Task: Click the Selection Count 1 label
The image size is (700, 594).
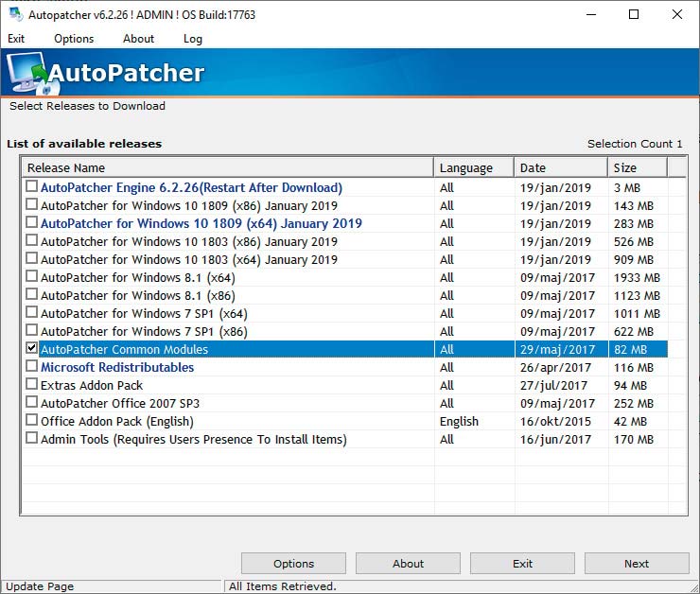Action: 635,144
